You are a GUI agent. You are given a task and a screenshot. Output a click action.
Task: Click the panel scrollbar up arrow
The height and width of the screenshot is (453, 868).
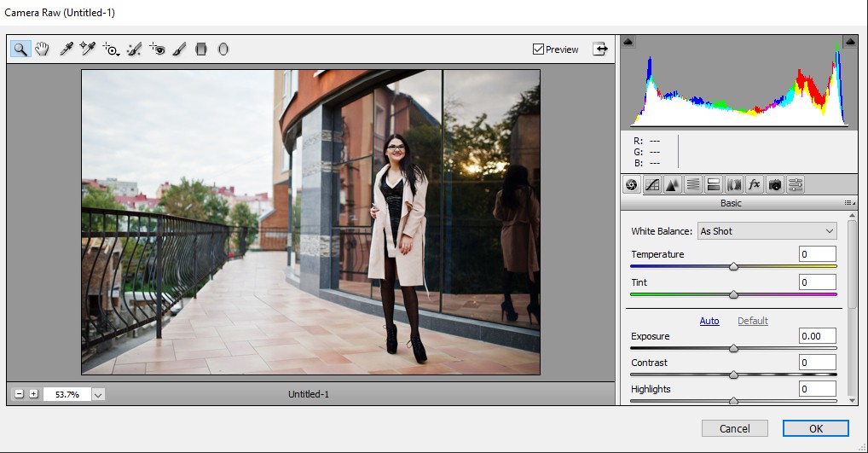[852, 216]
